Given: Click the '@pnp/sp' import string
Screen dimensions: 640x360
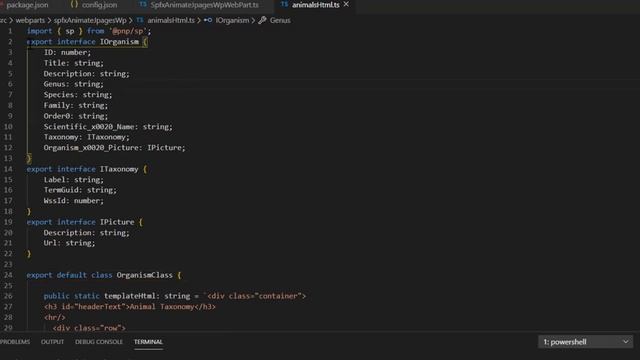Looking at the screenshot, I should [x=127, y=31].
